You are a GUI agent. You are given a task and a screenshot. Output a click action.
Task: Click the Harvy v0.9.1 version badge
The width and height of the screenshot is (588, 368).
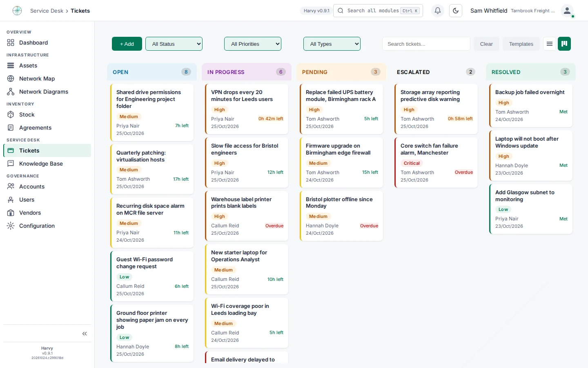coord(316,11)
